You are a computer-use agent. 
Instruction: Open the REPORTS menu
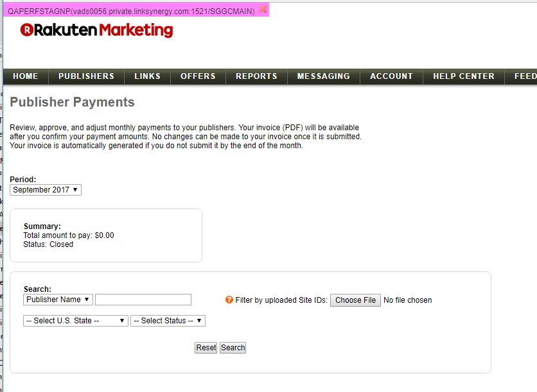point(256,76)
